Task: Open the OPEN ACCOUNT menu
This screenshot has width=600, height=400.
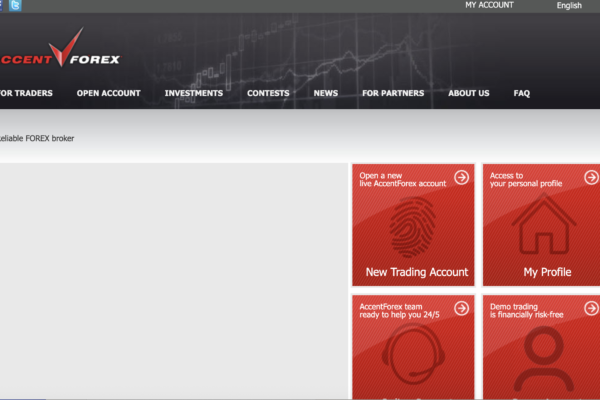Action: pyautogui.click(x=109, y=93)
